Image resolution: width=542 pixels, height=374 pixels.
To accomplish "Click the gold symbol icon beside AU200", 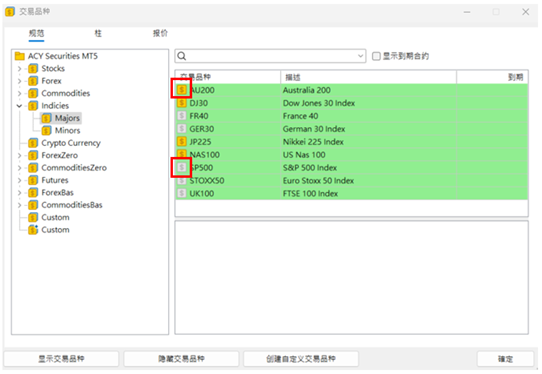I will click(181, 90).
